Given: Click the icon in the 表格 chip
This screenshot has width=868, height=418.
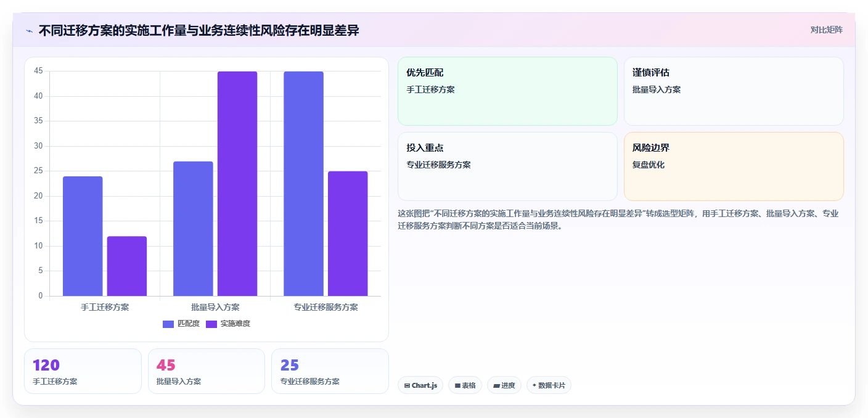Looking at the screenshot, I should coord(457,386).
